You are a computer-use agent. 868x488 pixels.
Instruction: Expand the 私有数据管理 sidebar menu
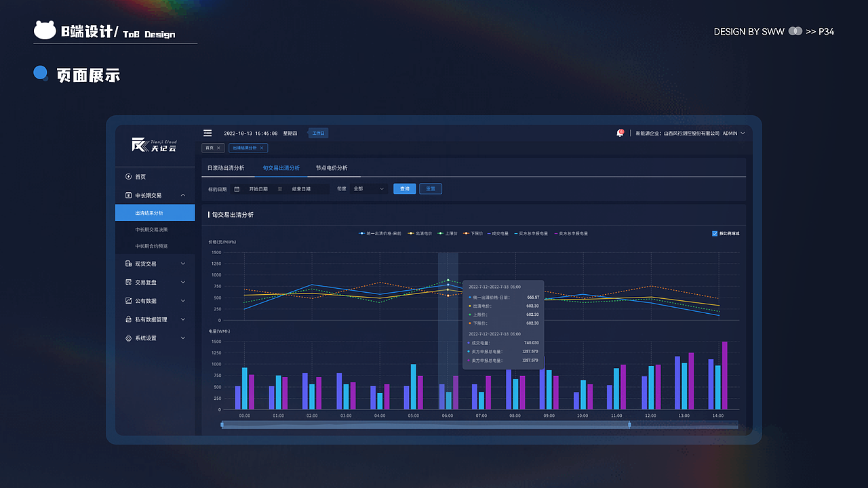click(183, 319)
